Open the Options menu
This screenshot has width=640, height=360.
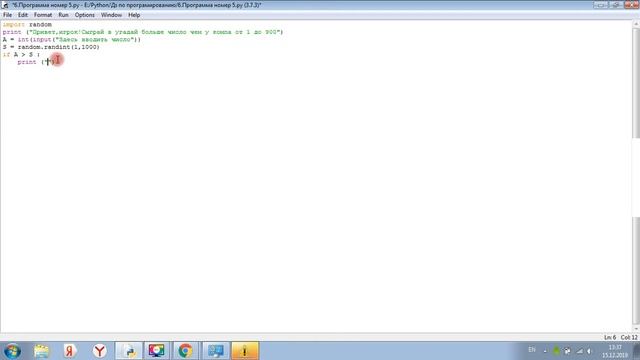coord(84,15)
